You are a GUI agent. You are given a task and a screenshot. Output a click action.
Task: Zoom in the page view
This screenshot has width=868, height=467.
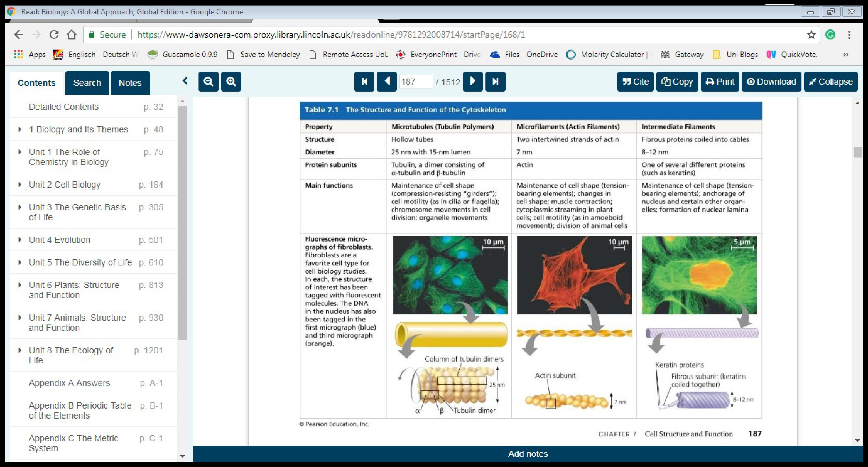(231, 82)
